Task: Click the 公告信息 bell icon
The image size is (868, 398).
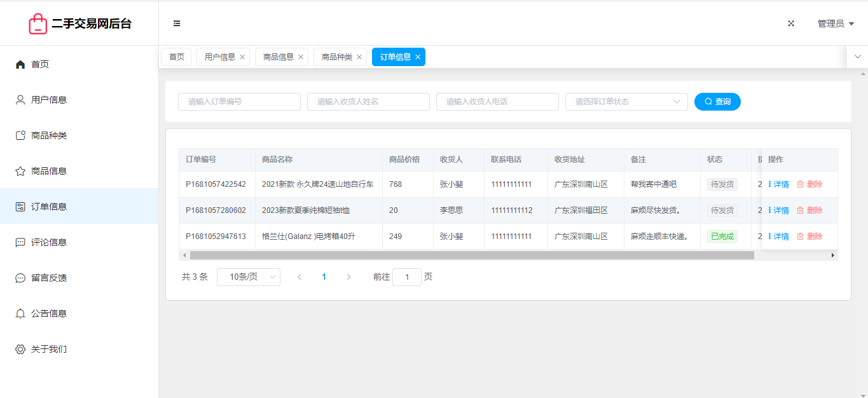Action: [20, 313]
